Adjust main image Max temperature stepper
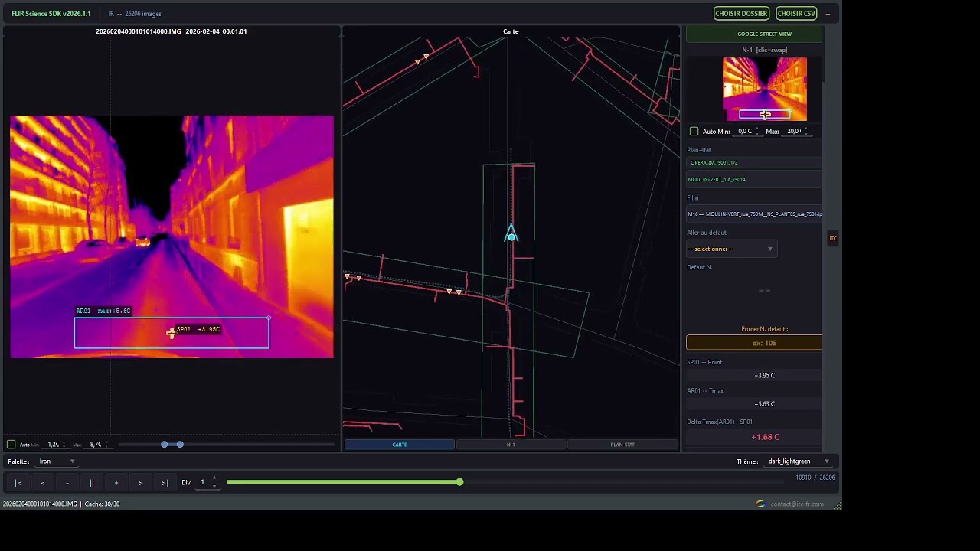 [x=106, y=445]
